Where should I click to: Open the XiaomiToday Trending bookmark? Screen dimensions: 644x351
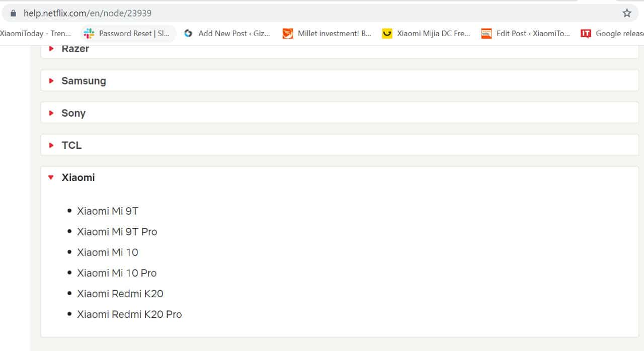(35, 33)
